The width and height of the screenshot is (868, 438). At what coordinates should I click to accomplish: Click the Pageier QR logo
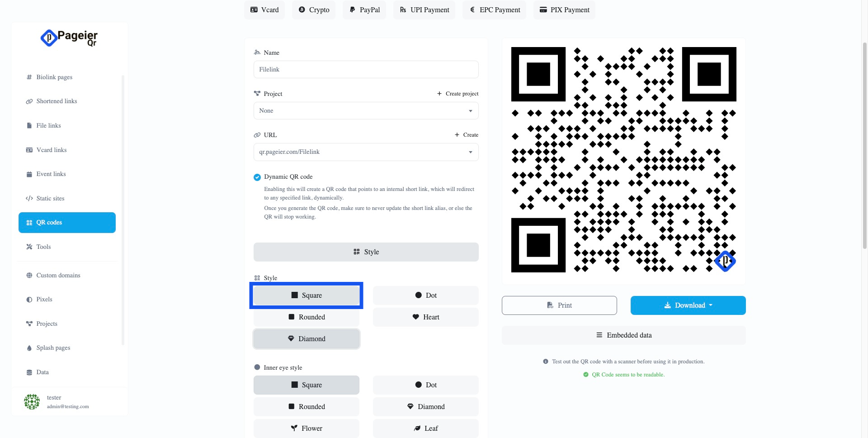coord(69,38)
